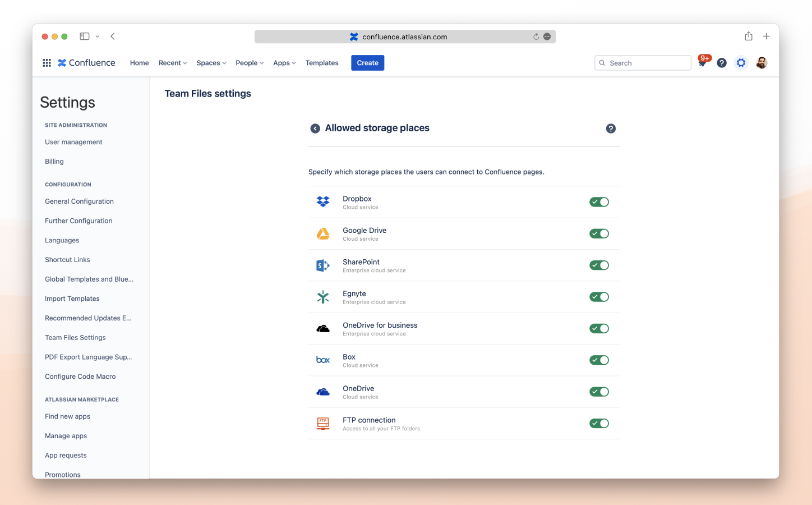The height and width of the screenshot is (505, 812).
Task: Click the browser back arrow
Action: click(113, 36)
